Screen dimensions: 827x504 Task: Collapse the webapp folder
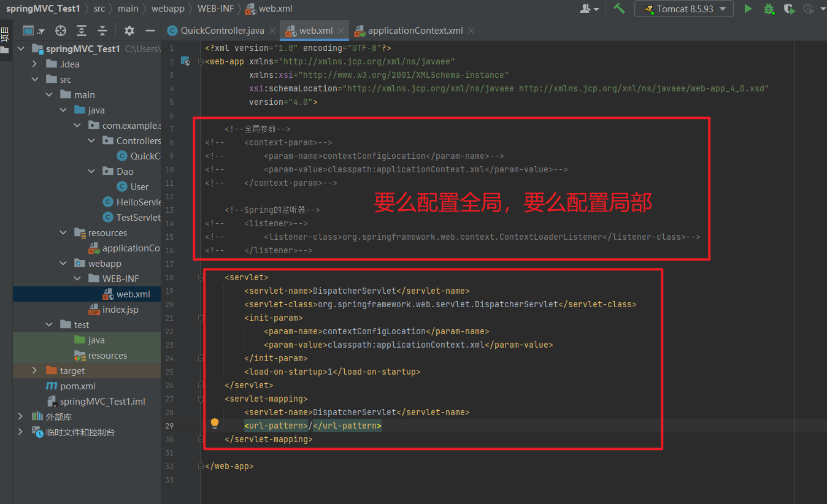point(63,264)
